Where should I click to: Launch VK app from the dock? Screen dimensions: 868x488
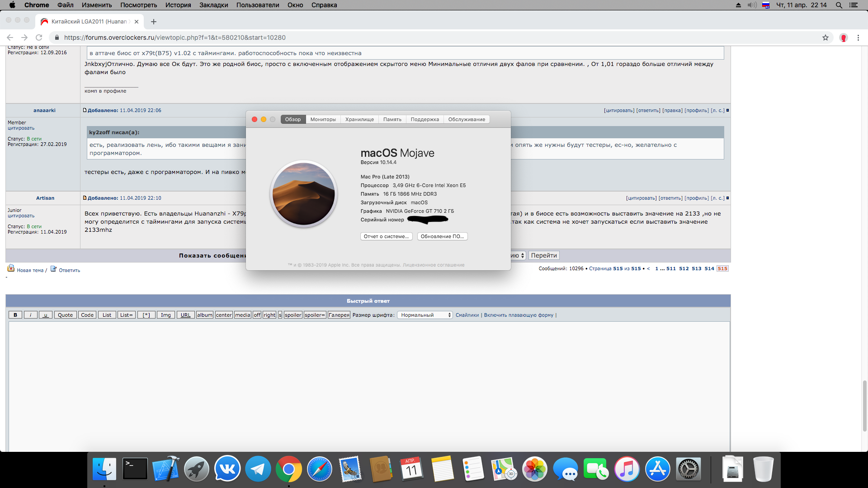pyautogui.click(x=227, y=469)
